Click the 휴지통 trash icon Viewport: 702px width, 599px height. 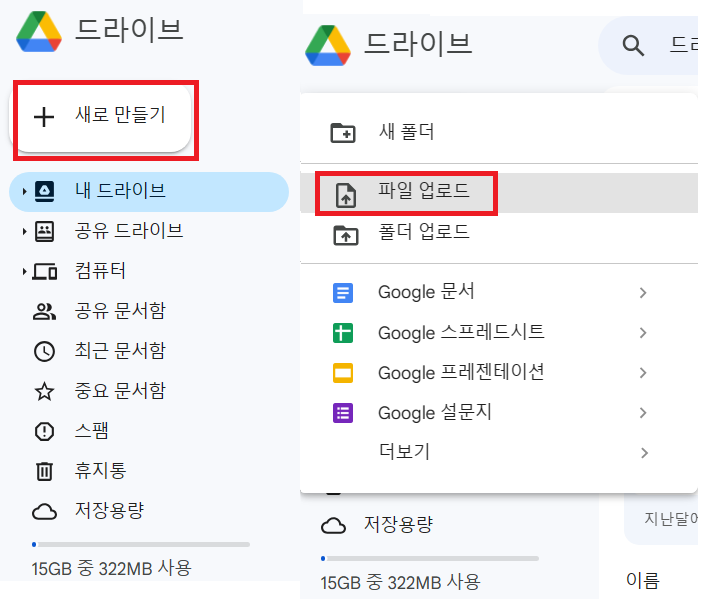click(x=44, y=471)
